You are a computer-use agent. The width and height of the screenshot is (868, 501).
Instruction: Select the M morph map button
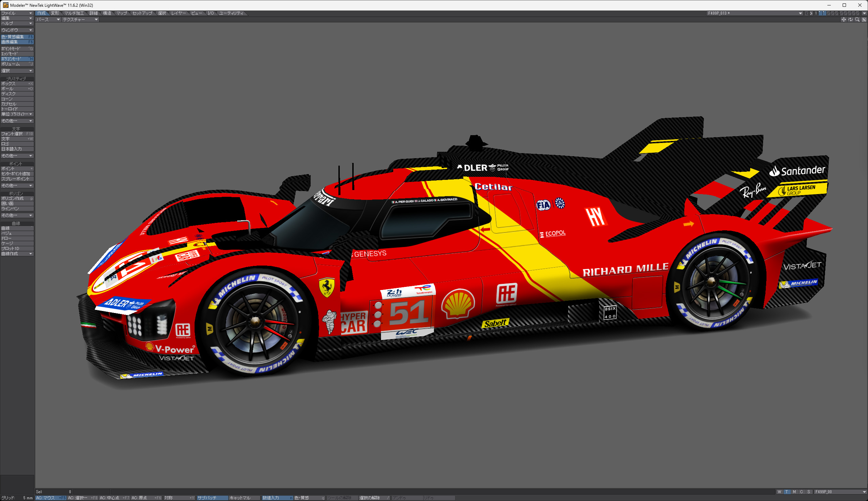click(x=794, y=492)
